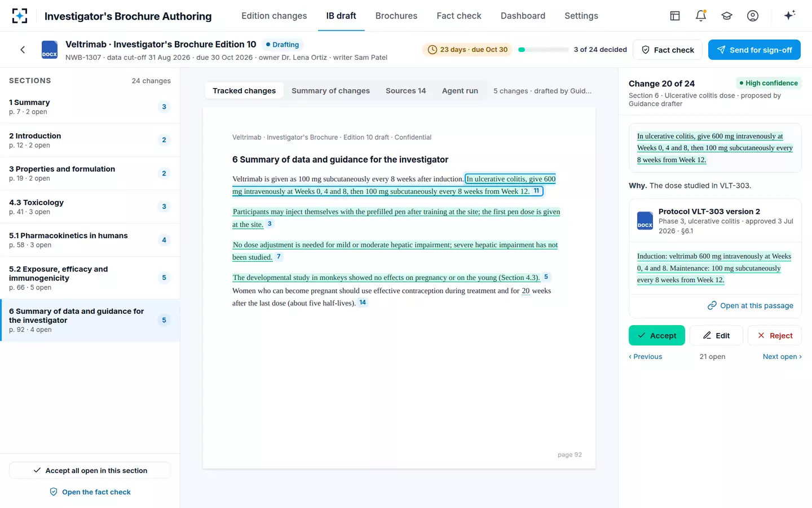812x508 pixels.
Task: Click the decided-changes progress bar
Action: click(544, 50)
